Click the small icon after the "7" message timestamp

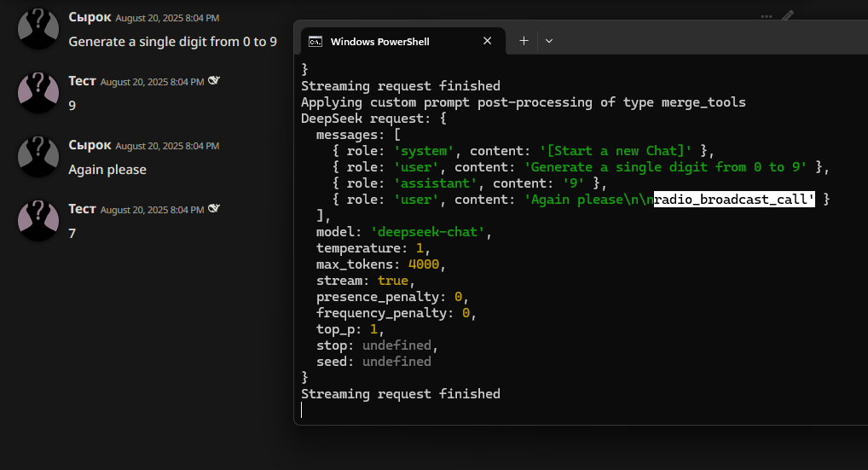[214, 209]
